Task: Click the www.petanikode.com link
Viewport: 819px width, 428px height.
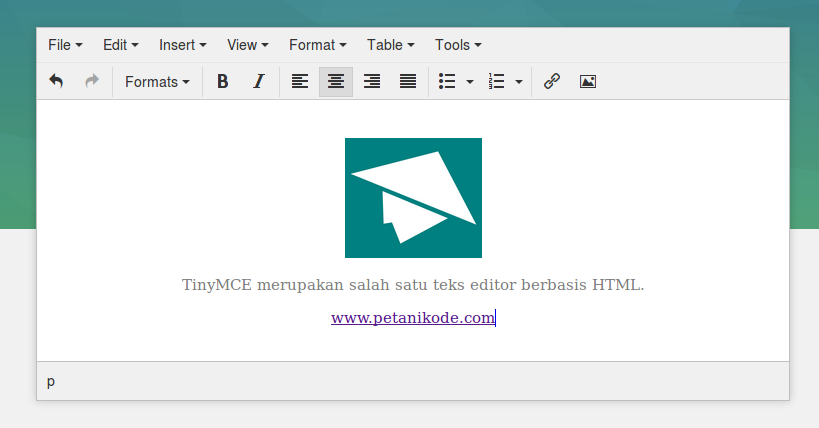Action: click(x=413, y=318)
